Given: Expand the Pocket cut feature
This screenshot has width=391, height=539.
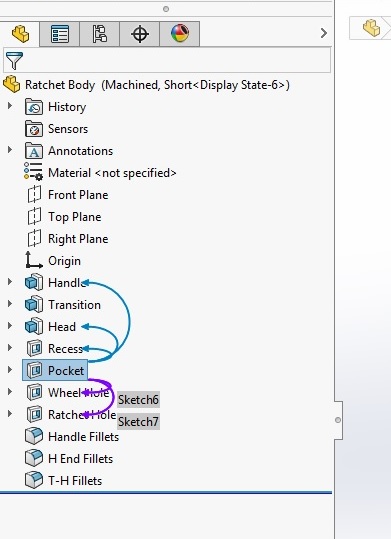Looking at the screenshot, I should pos(10,370).
